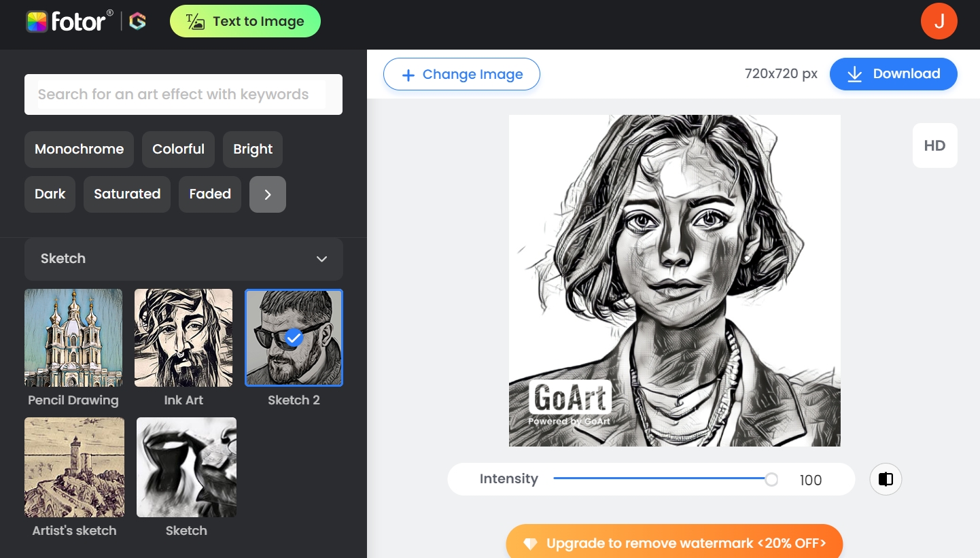Image resolution: width=980 pixels, height=558 pixels.
Task: Select the Dark filter tag
Action: [x=50, y=194]
